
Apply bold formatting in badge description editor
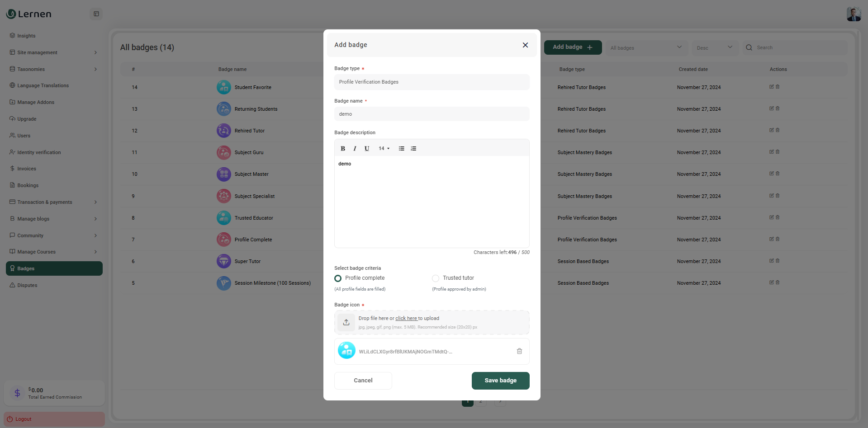pos(342,148)
